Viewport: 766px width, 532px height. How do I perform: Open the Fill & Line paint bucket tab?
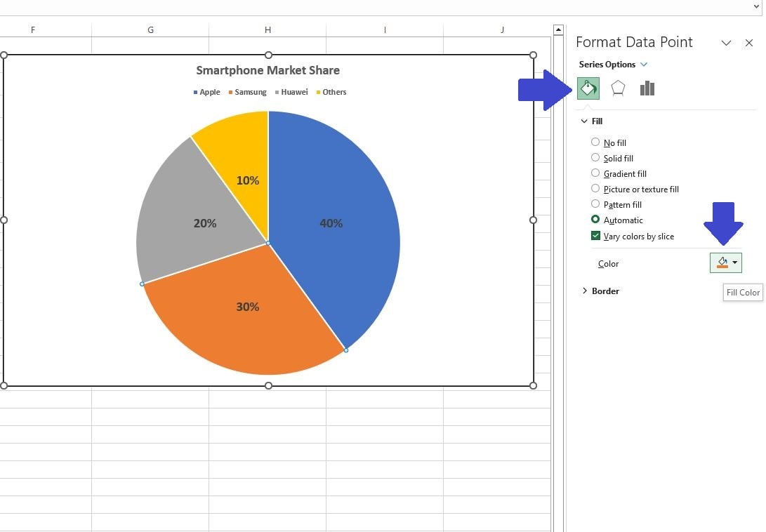pyautogui.click(x=588, y=88)
